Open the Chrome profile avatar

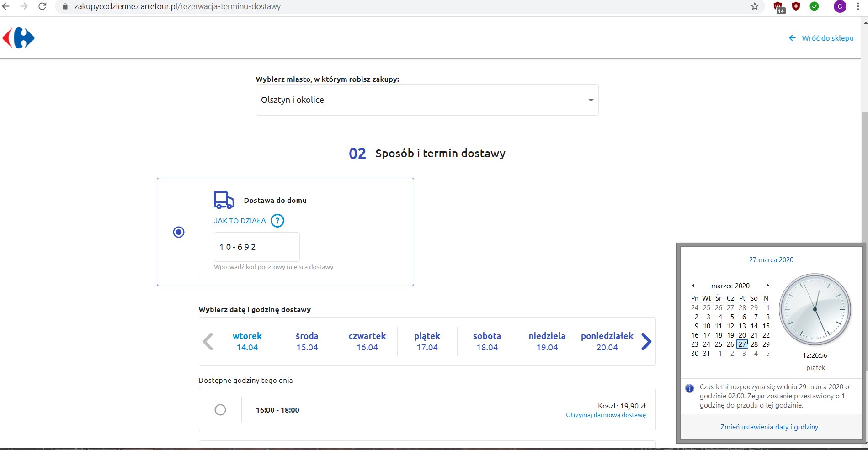tap(840, 6)
